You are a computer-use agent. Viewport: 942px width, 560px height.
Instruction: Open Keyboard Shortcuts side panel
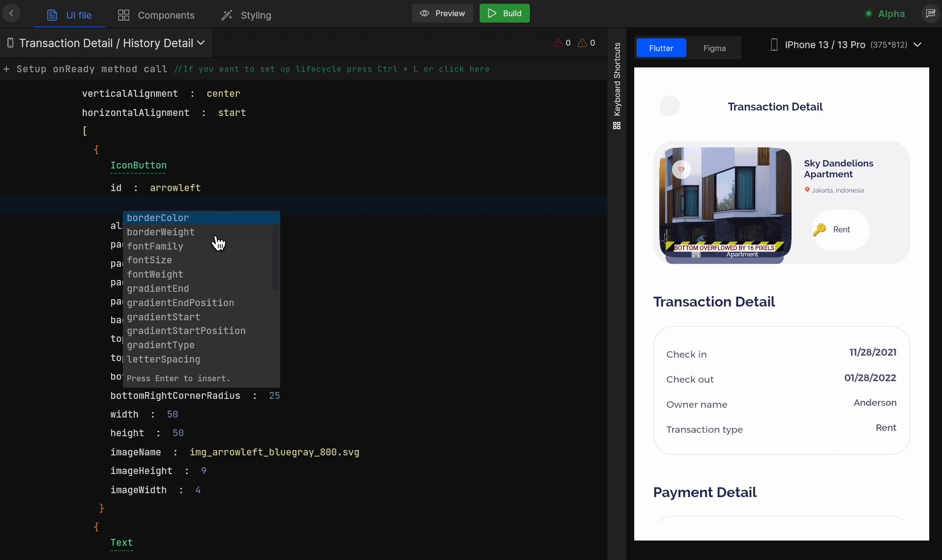[x=617, y=85]
